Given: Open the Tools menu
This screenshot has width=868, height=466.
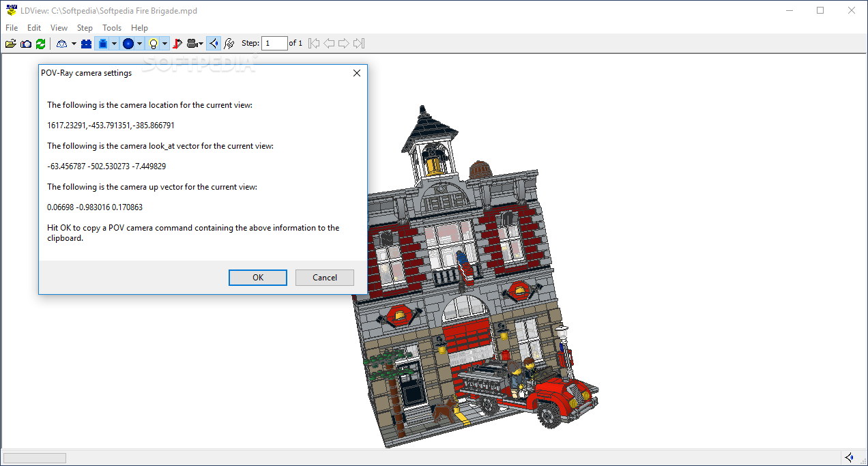Looking at the screenshot, I should coord(112,28).
